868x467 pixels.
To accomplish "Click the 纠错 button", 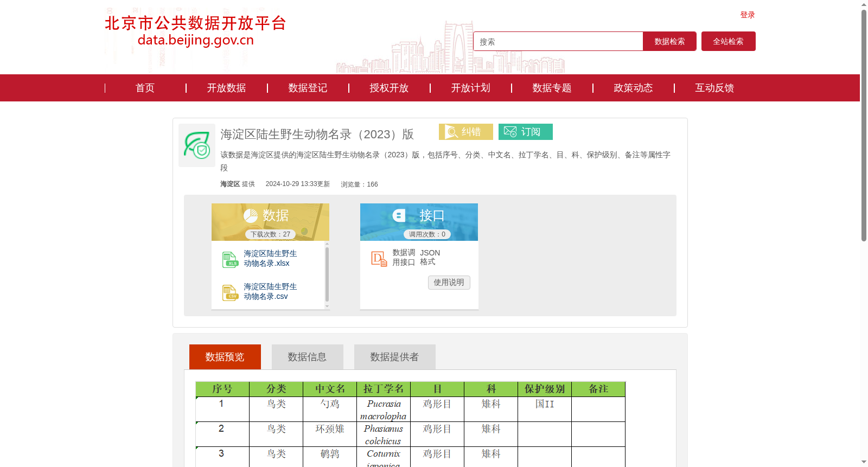I will pos(466,132).
